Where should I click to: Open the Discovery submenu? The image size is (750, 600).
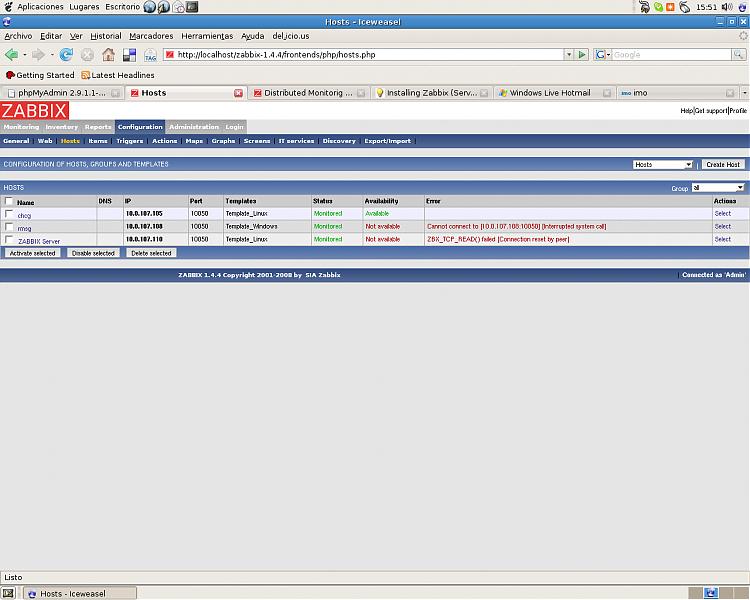[x=339, y=141]
